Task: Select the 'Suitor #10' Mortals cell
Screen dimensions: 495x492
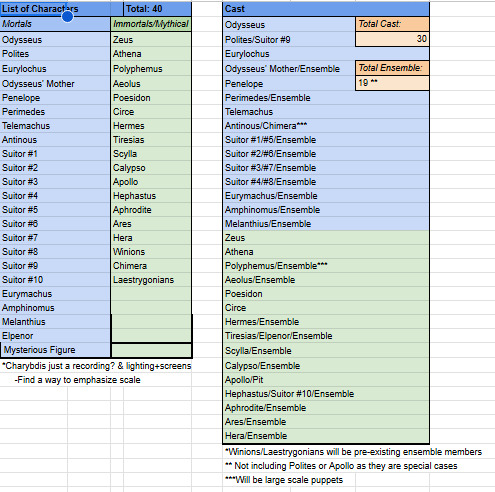Action: click(x=55, y=280)
